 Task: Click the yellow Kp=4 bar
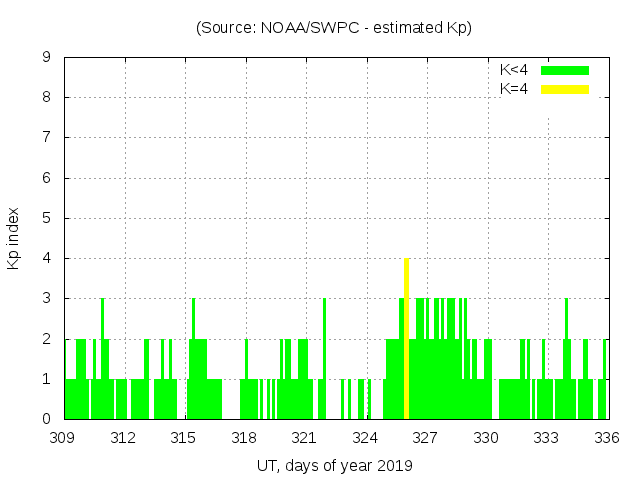(x=406, y=338)
